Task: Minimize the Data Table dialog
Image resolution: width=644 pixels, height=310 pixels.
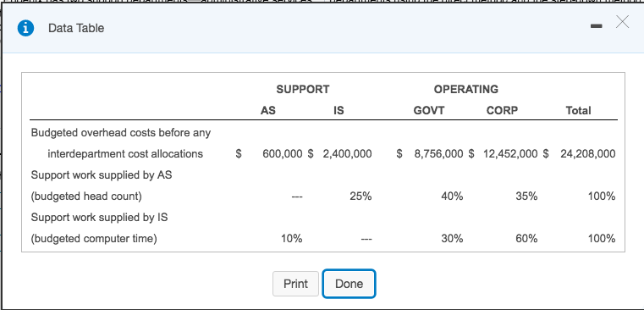Action: coord(596,26)
